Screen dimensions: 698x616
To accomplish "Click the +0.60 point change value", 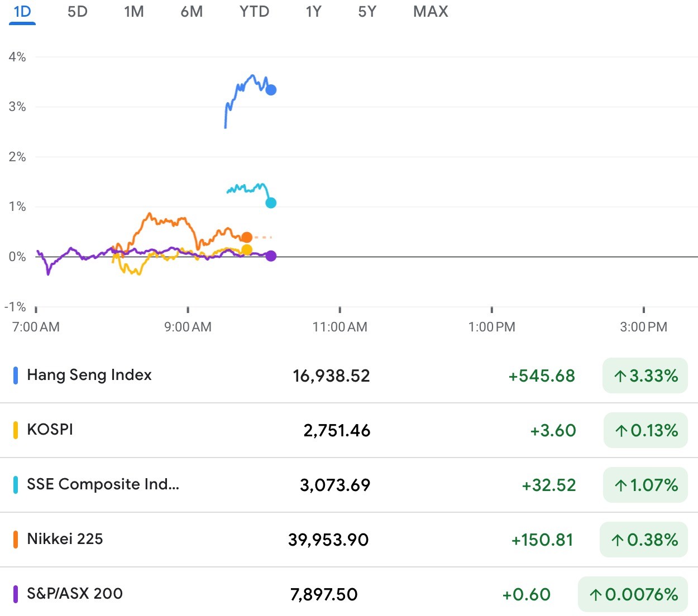I will click(x=527, y=595).
